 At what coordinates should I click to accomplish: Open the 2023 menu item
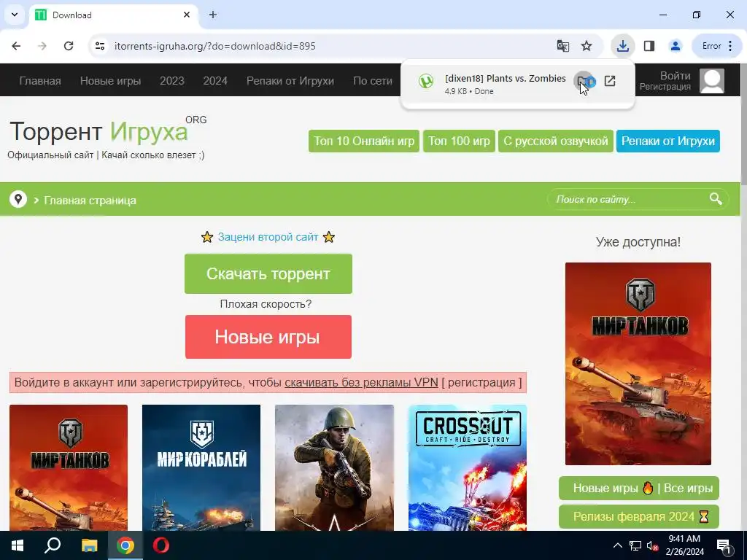172,81
